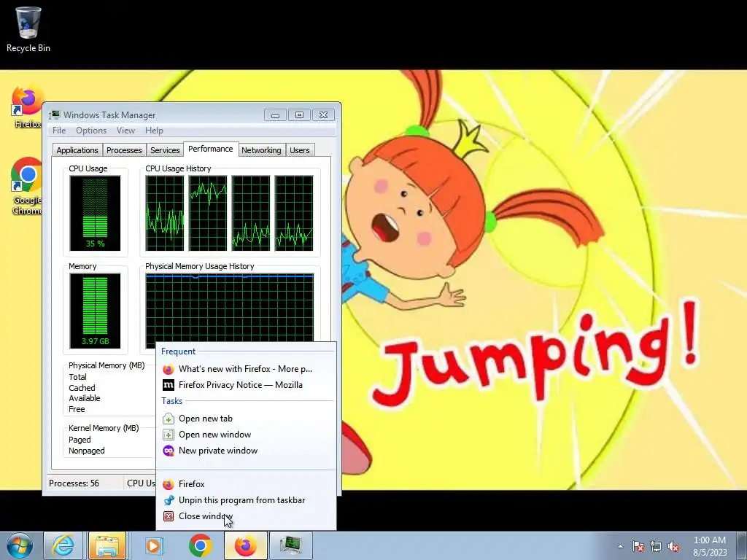Launch Internet Explorer from the taskbar
This screenshot has width=747, height=560.
coord(63,545)
